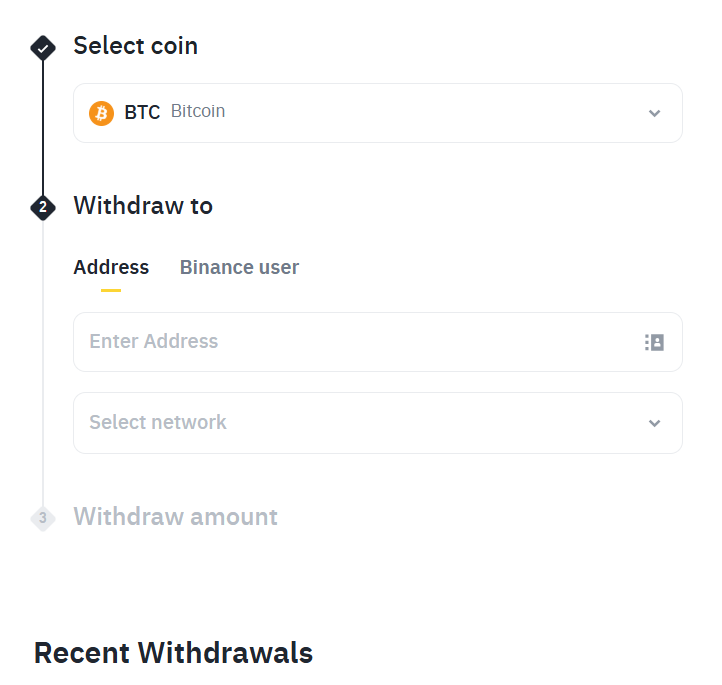Click the dark line connecting steps 1 and 2

tap(43, 127)
